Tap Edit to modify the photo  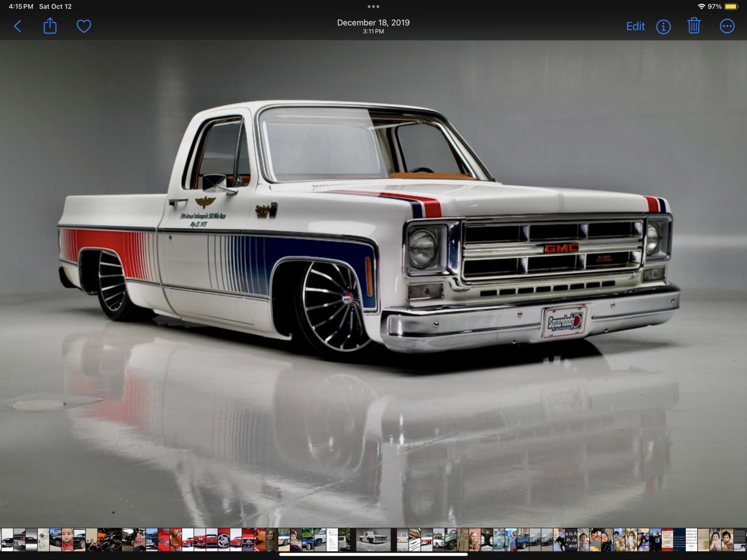635,26
